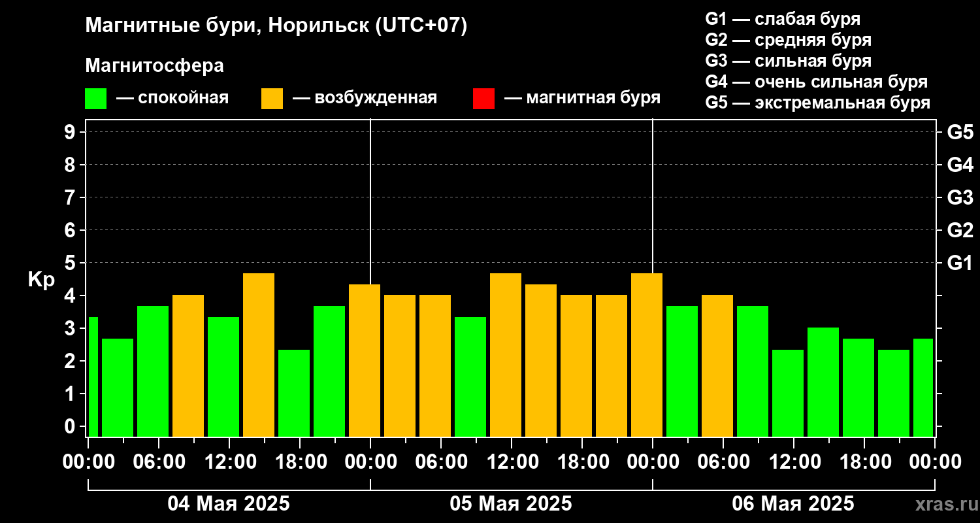The height and width of the screenshot is (523, 980).
Task: Click the first 00:00 label at chart start
Action: tap(90, 462)
